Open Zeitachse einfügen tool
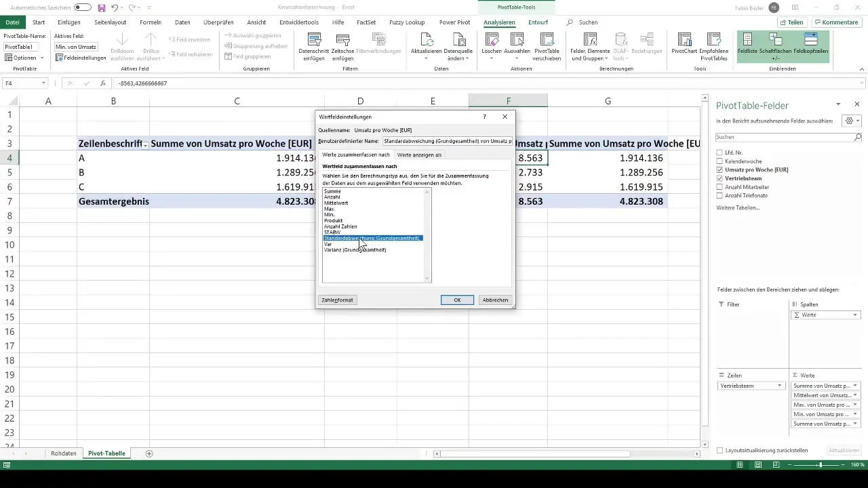Screen dimensions: 868x488 342,47
